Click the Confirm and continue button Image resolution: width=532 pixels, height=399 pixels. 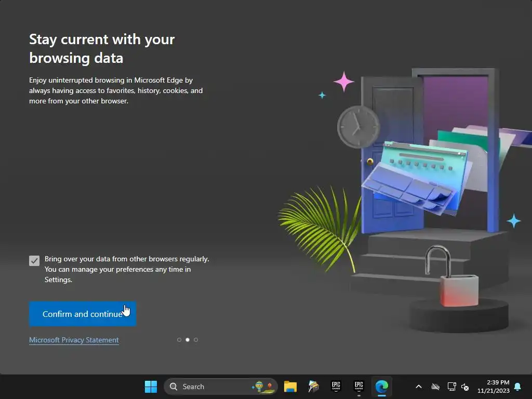83,314
